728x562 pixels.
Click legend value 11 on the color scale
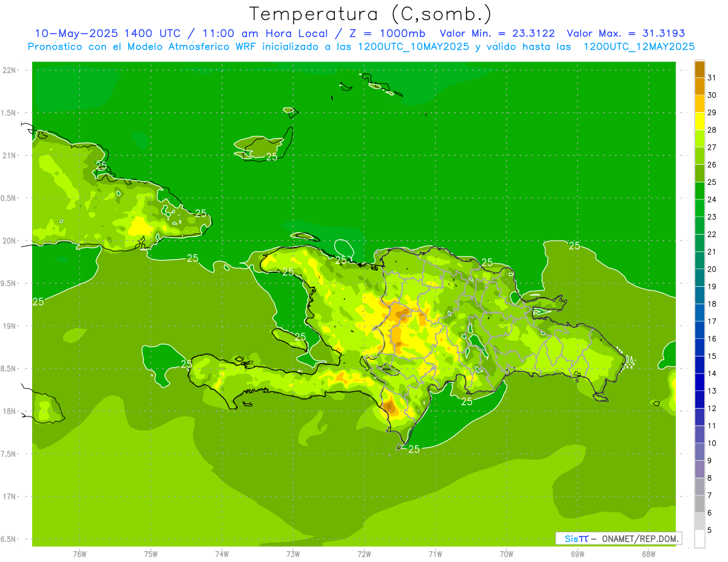[712, 426]
